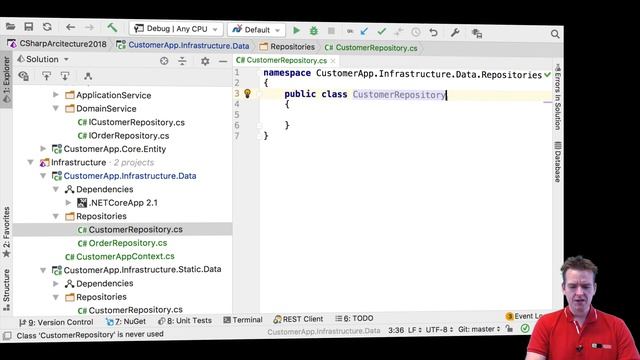Open settings with the wrench icon
640x360 pixels.
click(455, 33)
